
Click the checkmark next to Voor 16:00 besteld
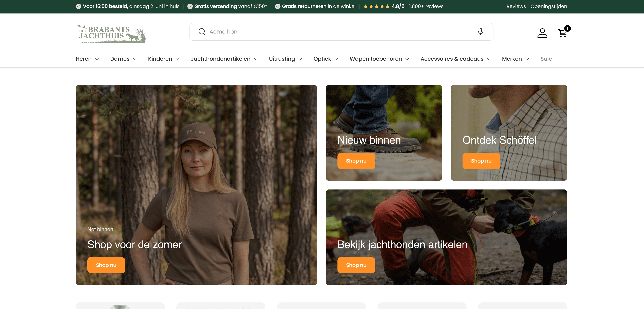pyautogui.click(x=78, y=7)
